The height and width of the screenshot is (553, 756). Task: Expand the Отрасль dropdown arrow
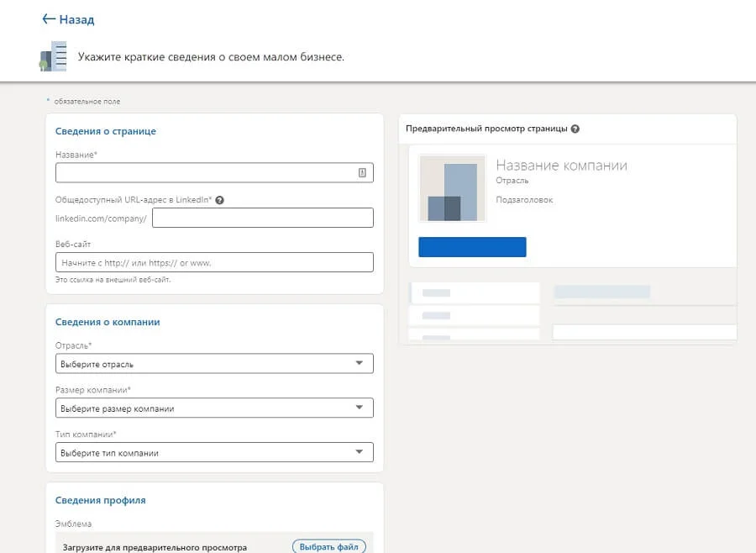(360, 364)
